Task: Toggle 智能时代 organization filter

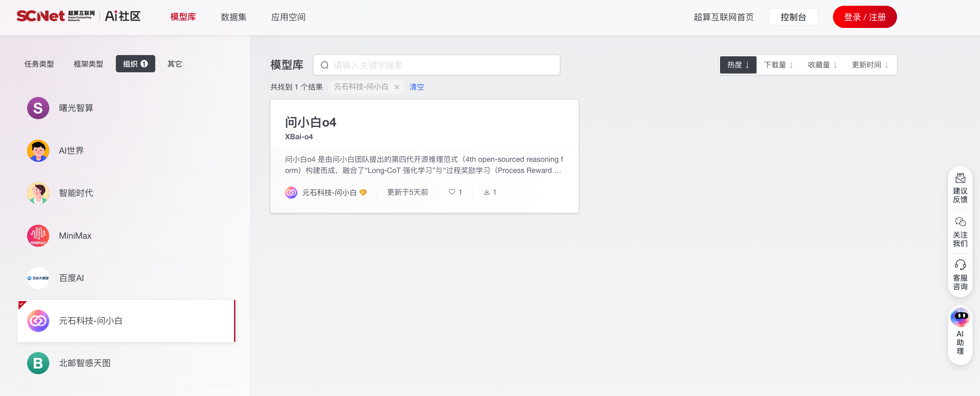Action: pos(126,193)
